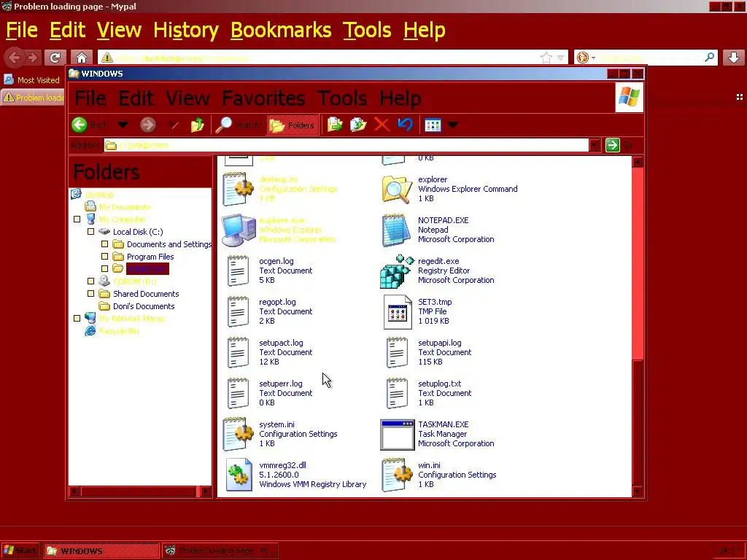Click the green Back arrow in Explorer
Image resolution: width=747 pixels, height=560 pixels.
(80, 125)
